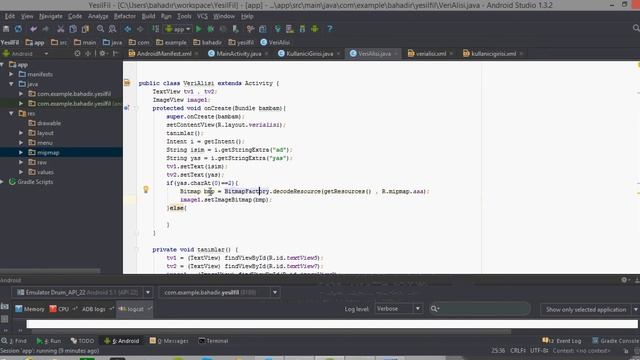Open the Terminal tool window
The width and height of the screenshot is (640, 360).
[213, 341]
